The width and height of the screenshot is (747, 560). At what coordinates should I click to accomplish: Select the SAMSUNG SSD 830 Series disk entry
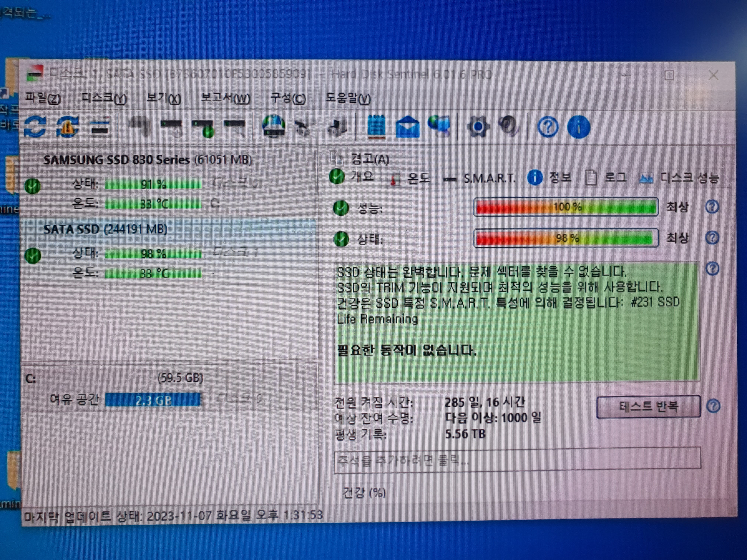click(169, 182)
